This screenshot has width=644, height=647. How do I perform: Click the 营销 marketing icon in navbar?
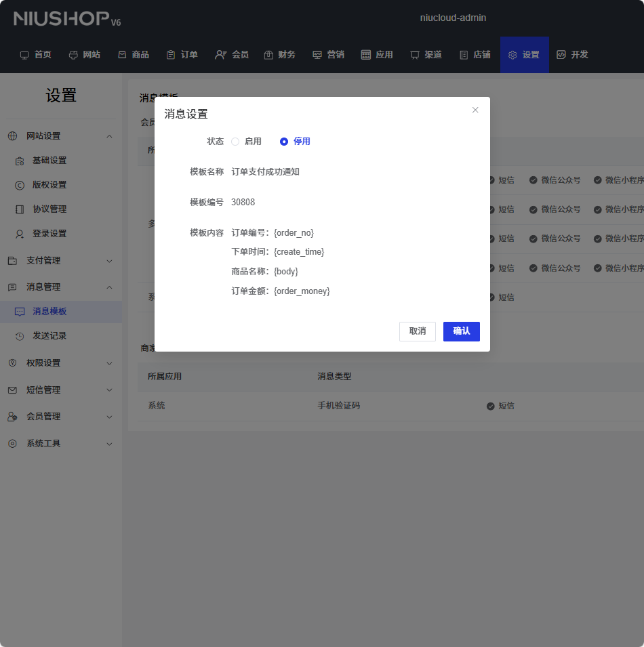(317, 55)
